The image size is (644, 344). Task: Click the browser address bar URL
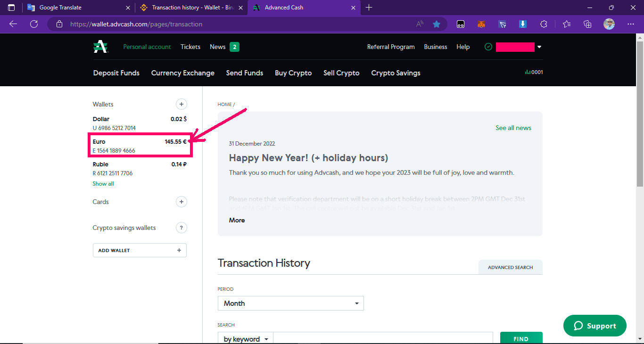136,24
